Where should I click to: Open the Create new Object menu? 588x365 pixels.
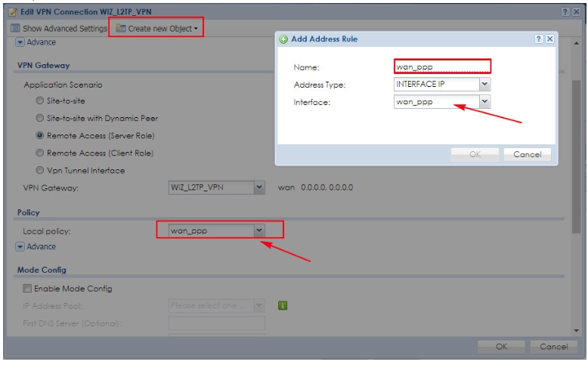pyautogui.click(x=157, y=28)
